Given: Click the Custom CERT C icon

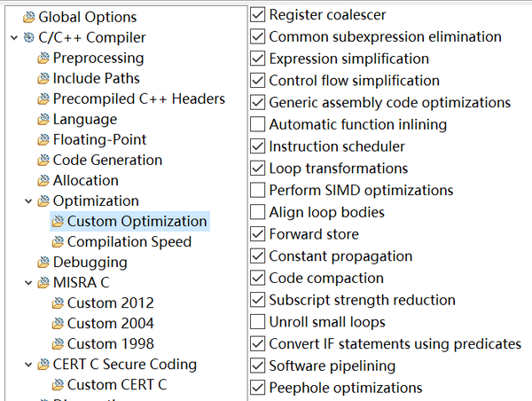Looking at the screenshot, I should [57, 385].
